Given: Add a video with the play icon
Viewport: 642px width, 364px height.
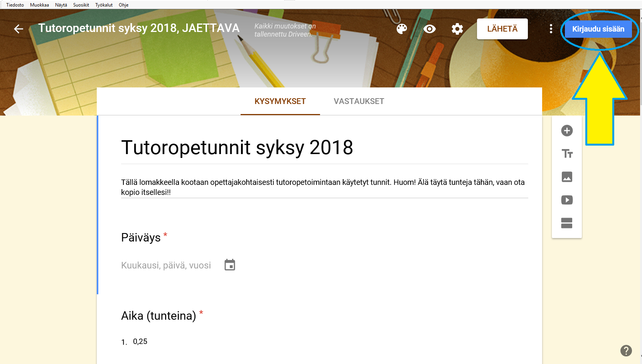Looking at the screenshot, I should [567, 200].
